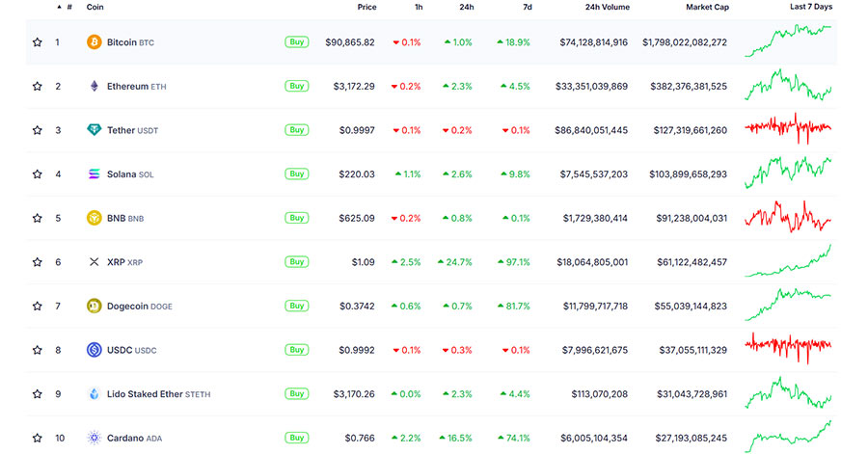The height and width of the screenshot is (454, 868).
Task: Open the Ethereum ETH coin page link
Action: [136, 86]
